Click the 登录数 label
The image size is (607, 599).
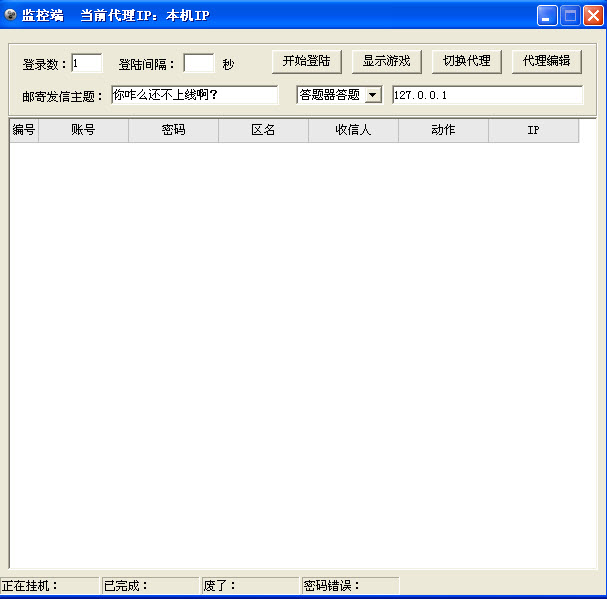click(x=44, y=64)
